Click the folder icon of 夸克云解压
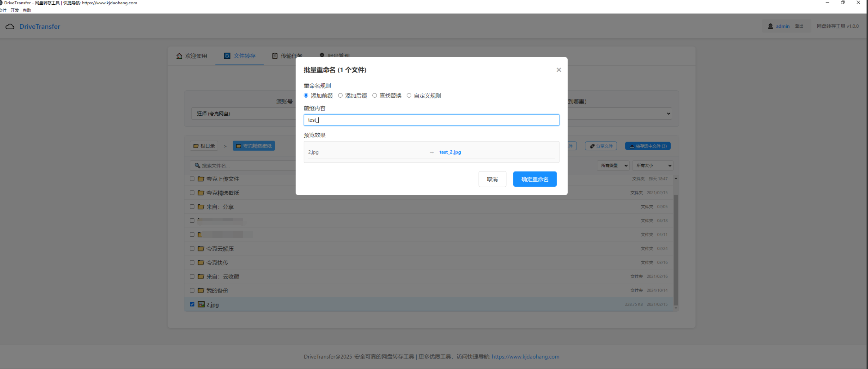The height and width of the screenshot is (369, 868). click(x=201, y=249)
